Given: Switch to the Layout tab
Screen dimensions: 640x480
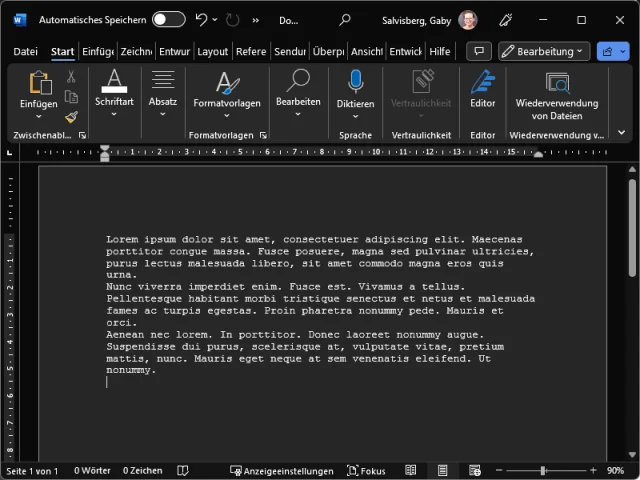Looking at the screenshot, I should point(212,52).
